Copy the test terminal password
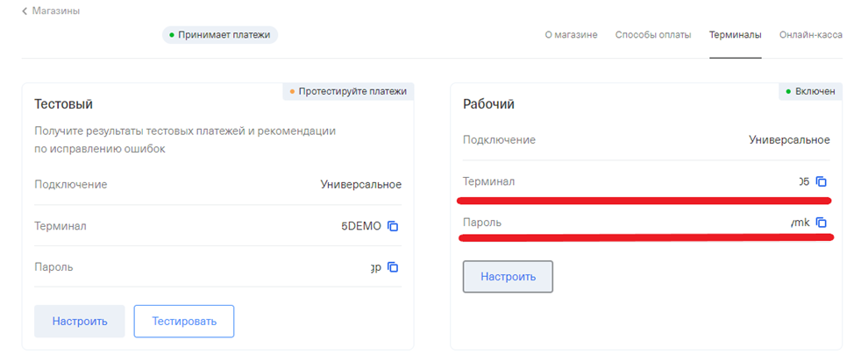The width and height of the screenshot is (868, 354). pos(393,267)
